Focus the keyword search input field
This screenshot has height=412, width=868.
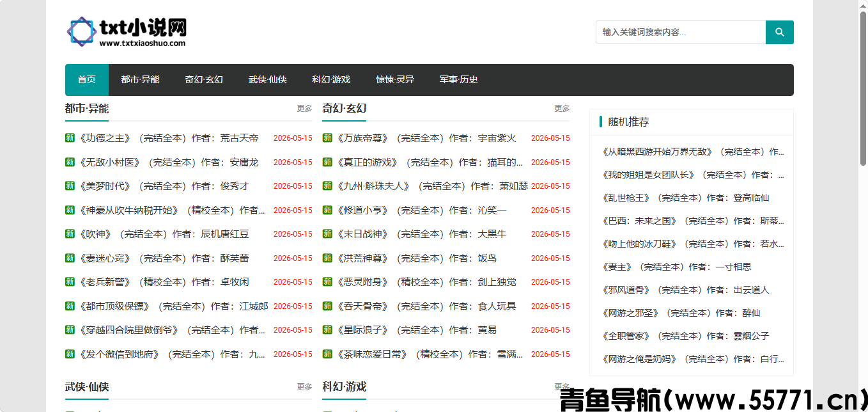pyautogui.click(x=681, y=32)
